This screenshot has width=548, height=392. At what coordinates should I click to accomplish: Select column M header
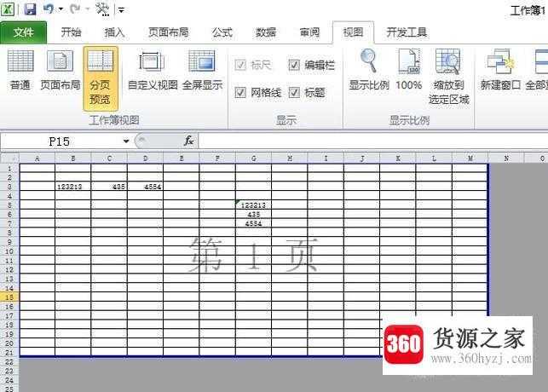coord(470,159)
